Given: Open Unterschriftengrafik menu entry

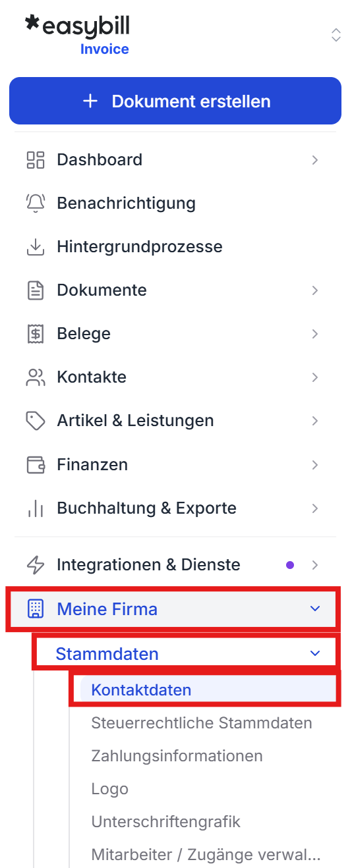Looking at the screenshot, I should [165, 822].
